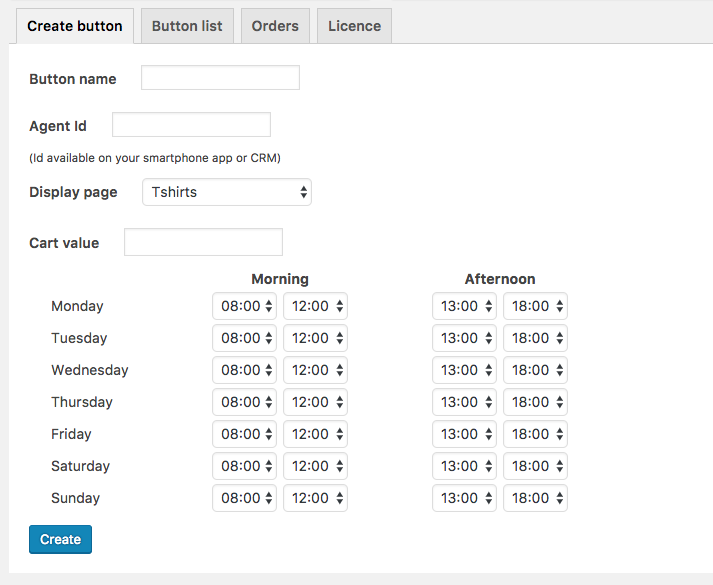713x585 pixels.
Task: Open Wednesday afternoon end time 18:00 dropdown
Action: pyautogui.click(x=535, y=370)
